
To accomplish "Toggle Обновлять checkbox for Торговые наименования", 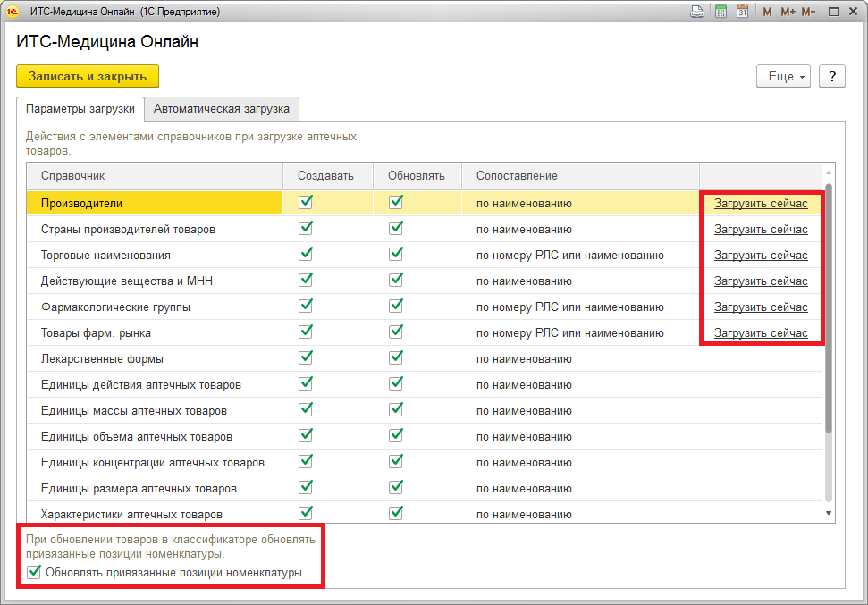I will (396, 254).
